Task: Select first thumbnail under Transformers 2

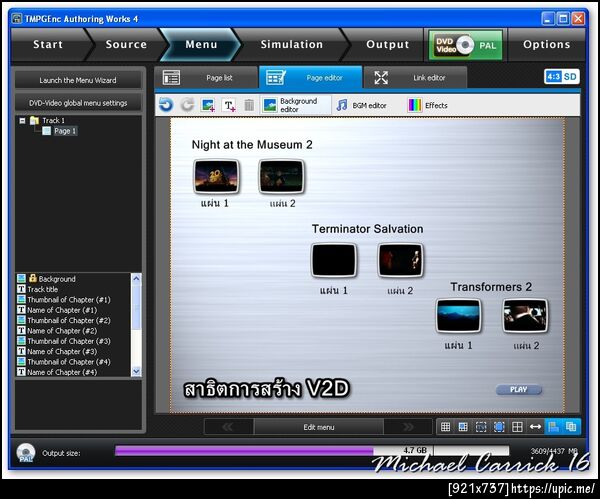Action: (459, 316)
